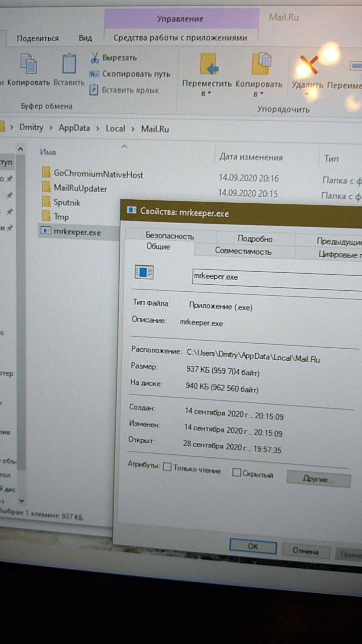Expand the chevron after AppData in breadcrumb
The height and width of the screenshot is (644, 362).
point(98,128)
